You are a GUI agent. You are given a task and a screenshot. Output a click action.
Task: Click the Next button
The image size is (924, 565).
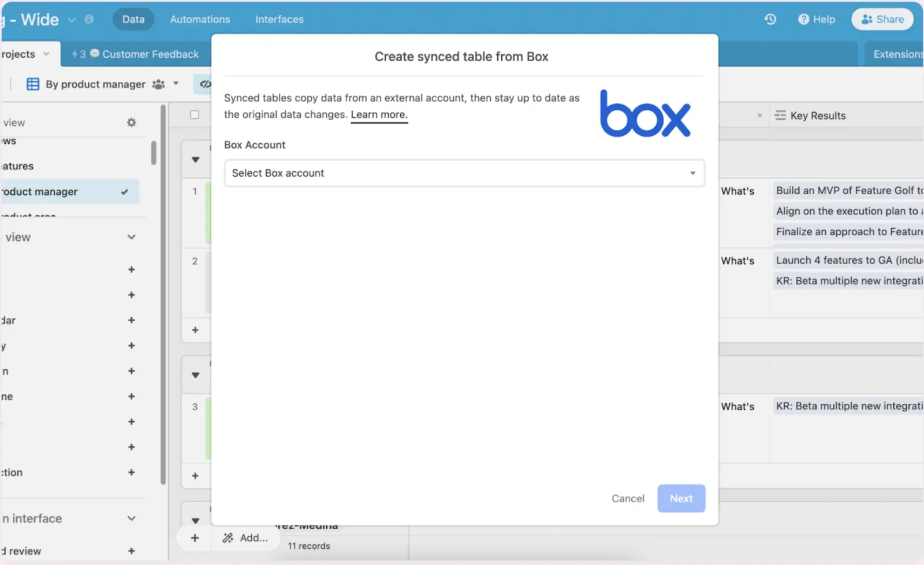(681, 499)
